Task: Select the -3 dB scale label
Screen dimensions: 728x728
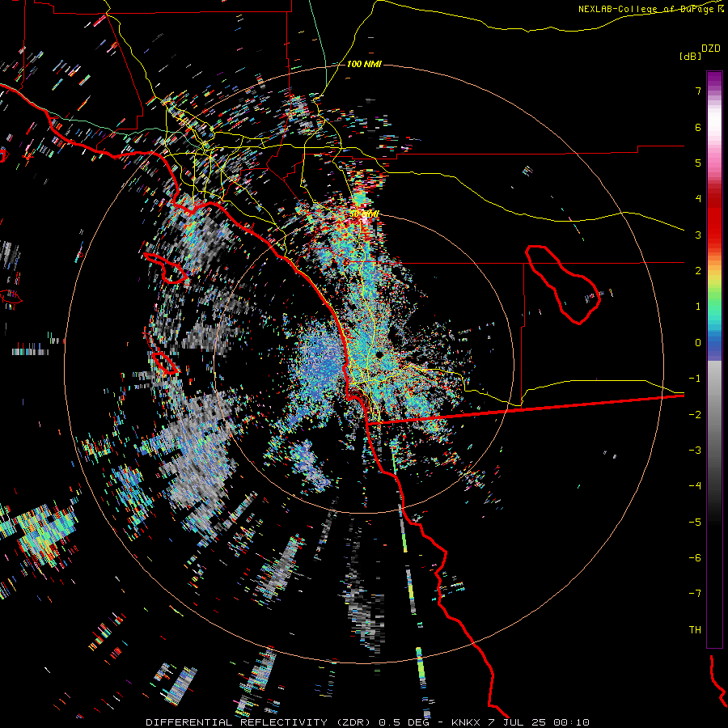Action: pos(695,451)
